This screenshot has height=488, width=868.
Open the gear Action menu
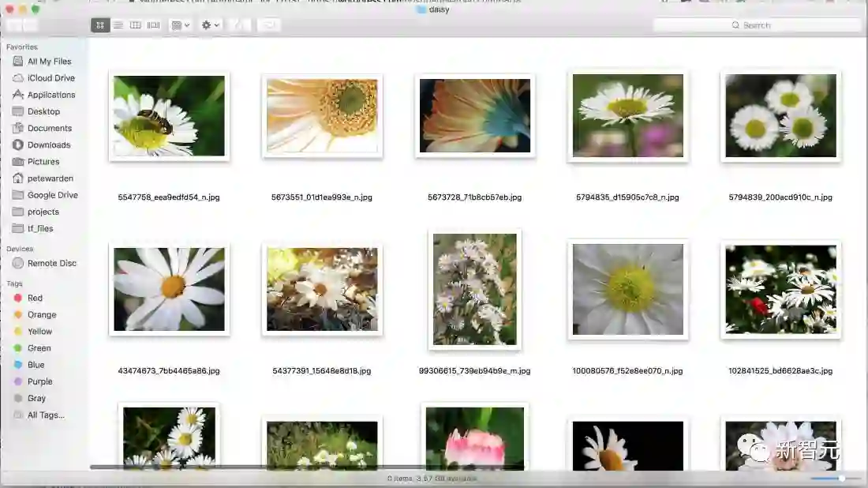click(211, 25)
